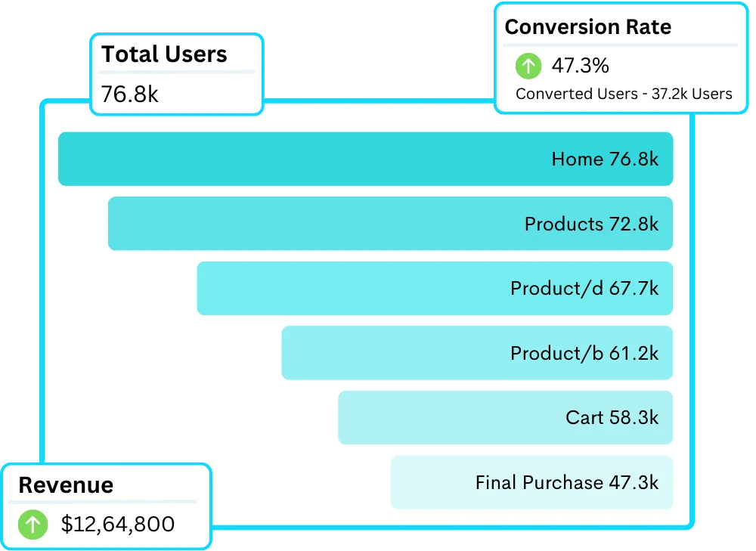Select the Home funnel stage bar
The image size is (756, 551).
click(x=365, y=159)
